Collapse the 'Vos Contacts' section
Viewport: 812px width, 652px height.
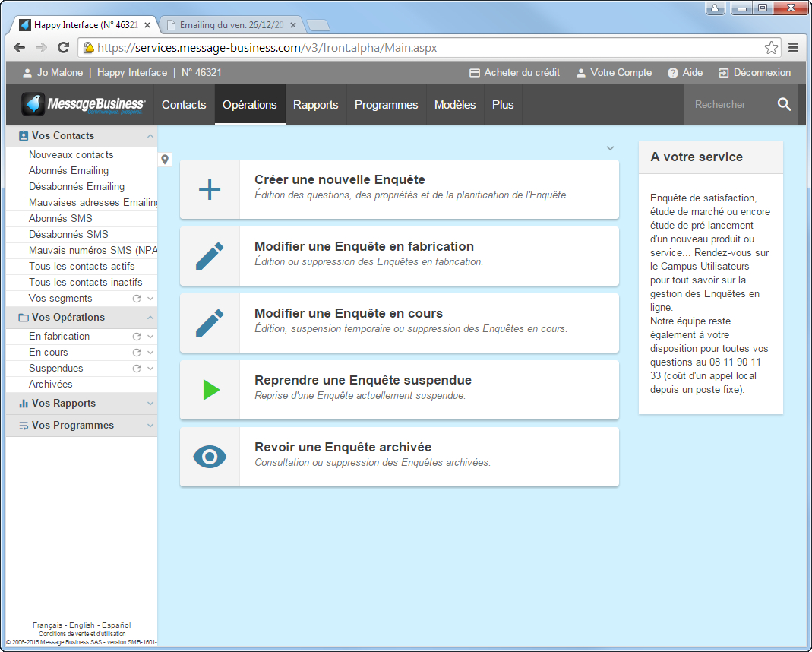pos(150,136)
